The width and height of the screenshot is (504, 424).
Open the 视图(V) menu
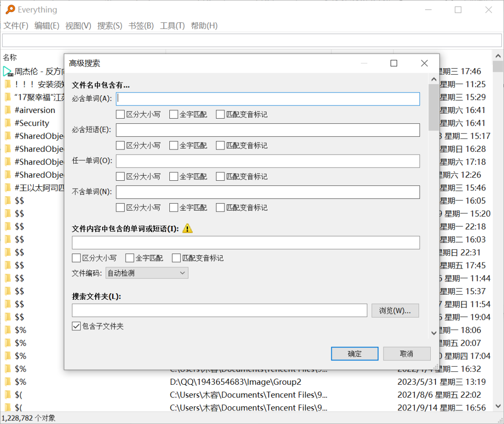[x=78, y=26]
